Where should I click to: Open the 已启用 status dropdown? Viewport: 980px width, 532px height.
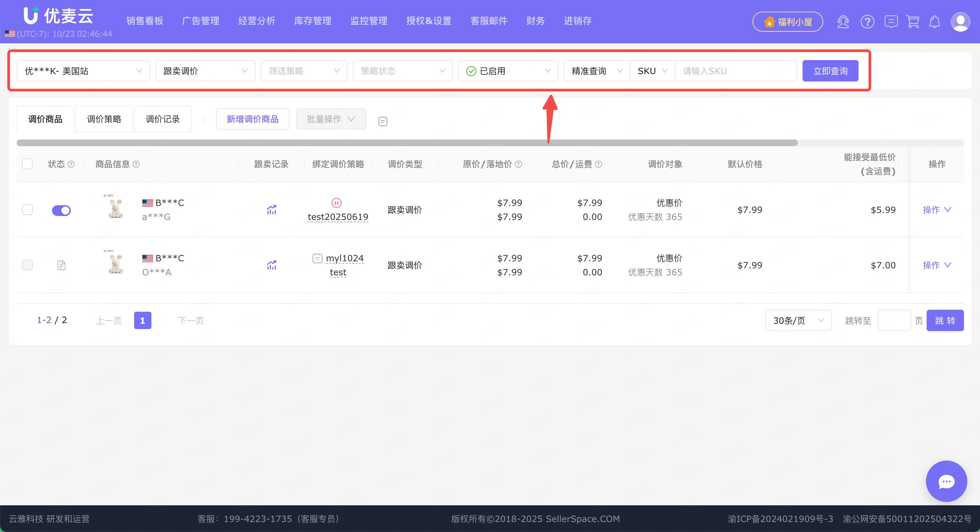508,71
